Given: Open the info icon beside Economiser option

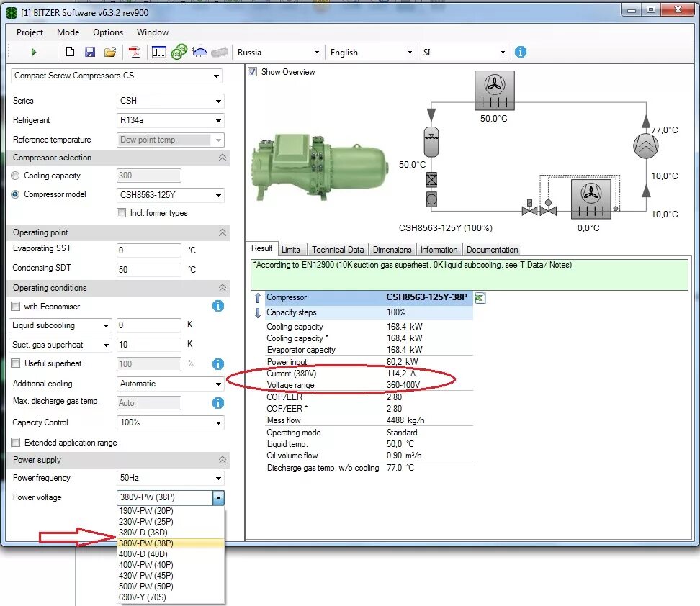Looking at the screenshot, I should (217, 306).
